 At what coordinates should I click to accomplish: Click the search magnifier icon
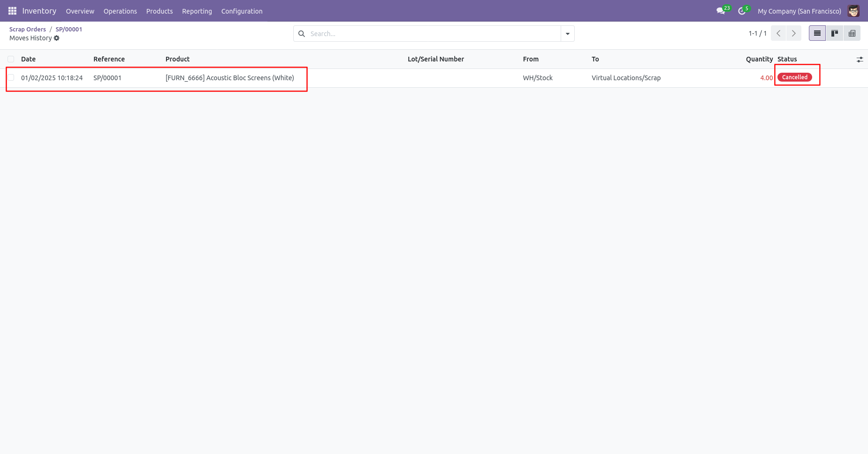point(302,34)
